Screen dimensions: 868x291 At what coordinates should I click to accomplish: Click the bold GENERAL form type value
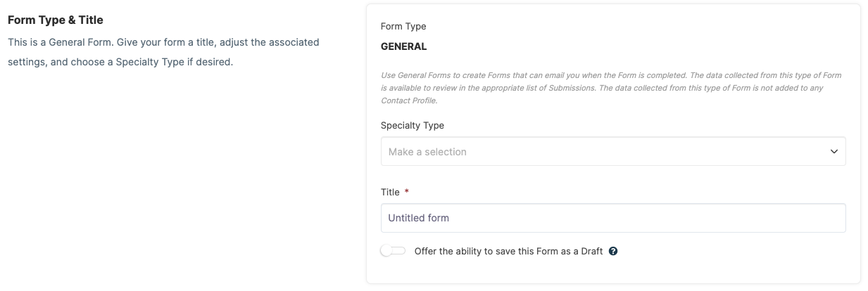pyautogui.click(x=404, y=47)
